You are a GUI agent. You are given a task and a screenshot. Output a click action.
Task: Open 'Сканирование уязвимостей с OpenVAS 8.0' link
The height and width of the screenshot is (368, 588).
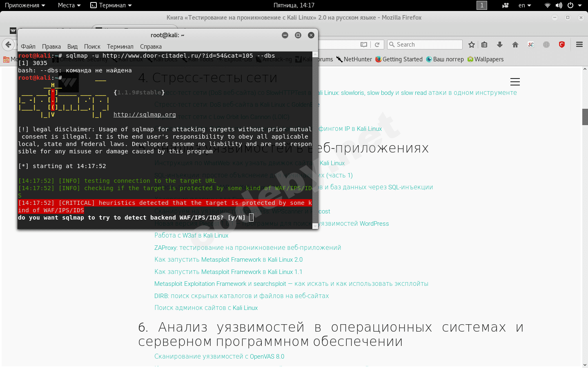[219, 357]
